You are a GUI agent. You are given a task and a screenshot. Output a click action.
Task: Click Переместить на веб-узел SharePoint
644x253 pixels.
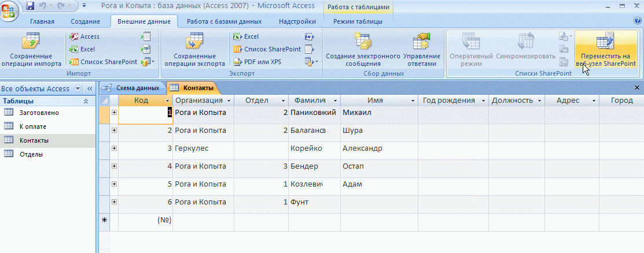pyautogui.click(x=606, y=49)
